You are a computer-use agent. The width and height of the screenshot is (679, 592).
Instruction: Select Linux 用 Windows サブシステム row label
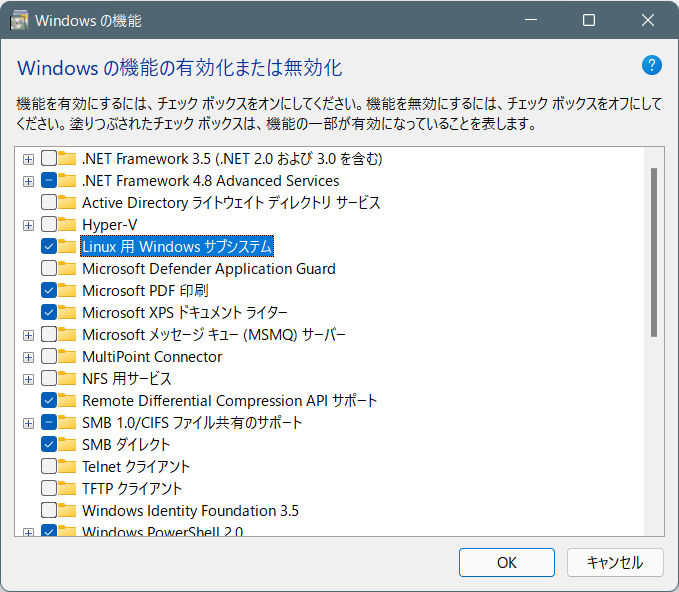pyautogui.click(x=177, y=246)
